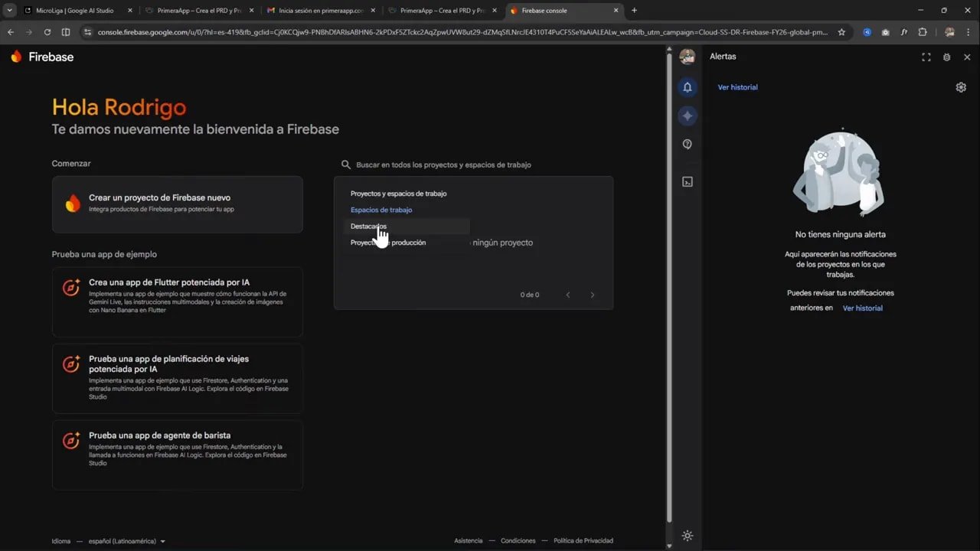
Task: Click the next page right chevron
Action: [x=593, y=294]
